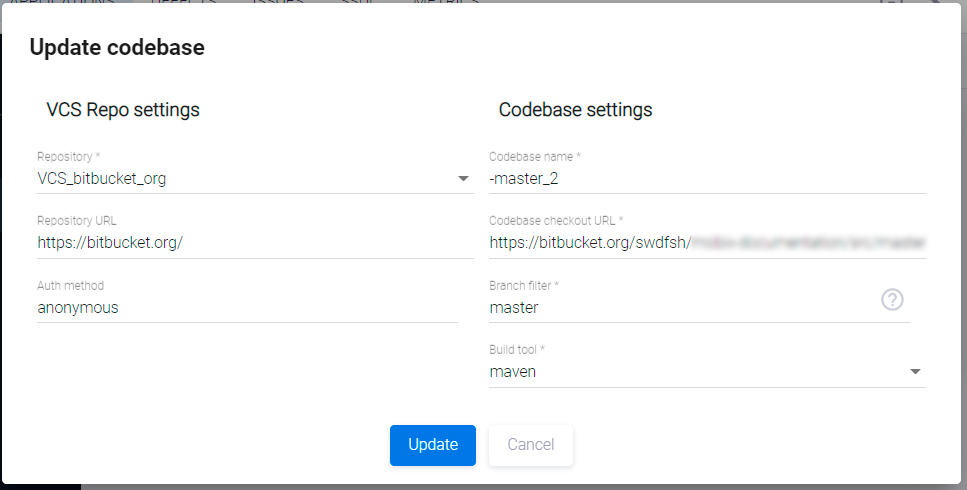Click the anonymous Auth method field
967x490 pixels.
tap(246, 308)
